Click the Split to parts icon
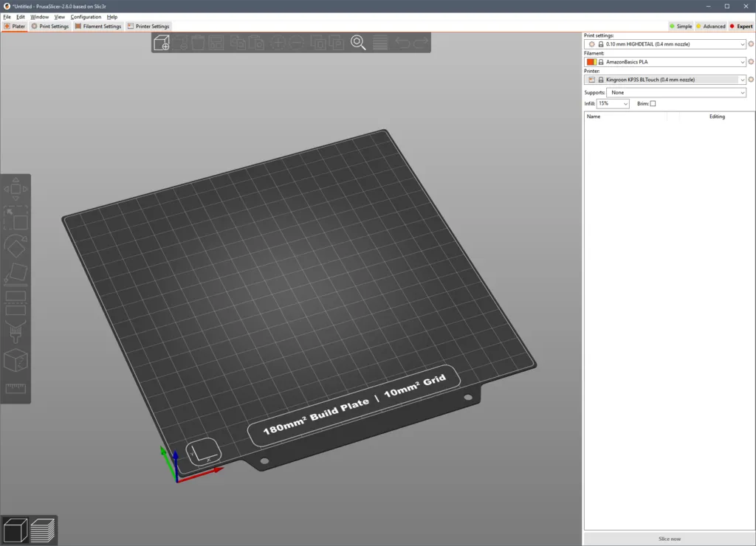Image resolution: width=756 pixels, height=546 pixels. (336, 43)
